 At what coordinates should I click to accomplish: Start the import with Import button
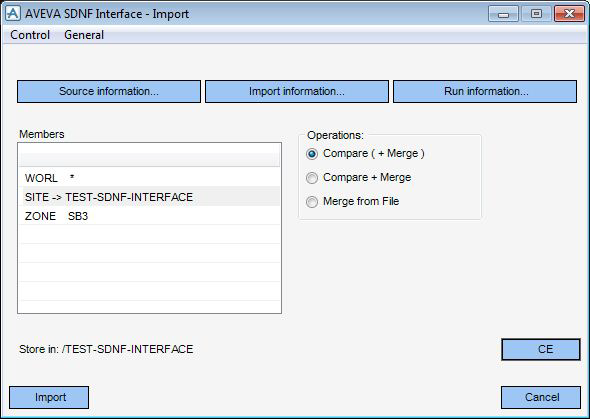coord(49,397)
